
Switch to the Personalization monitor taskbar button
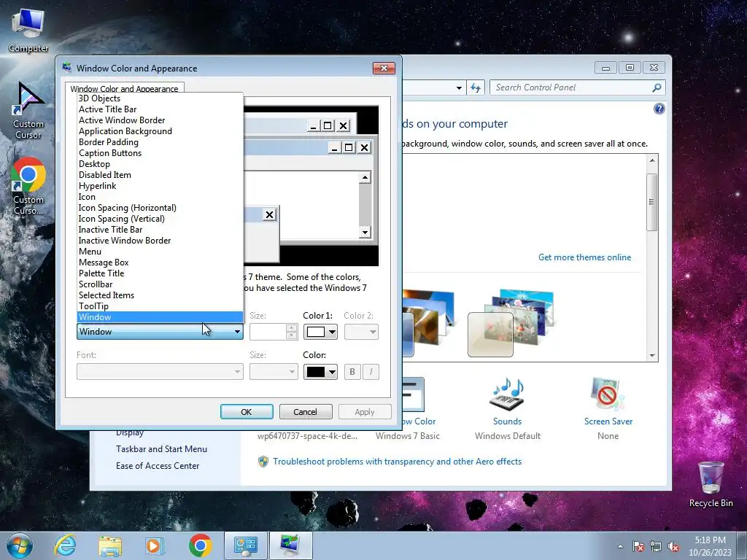tap(290, 545)
